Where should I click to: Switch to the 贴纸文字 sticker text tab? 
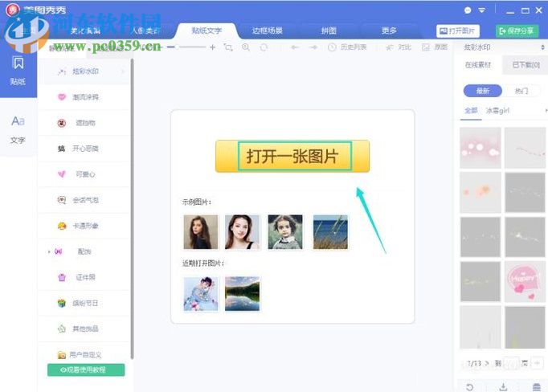[207, 31]
